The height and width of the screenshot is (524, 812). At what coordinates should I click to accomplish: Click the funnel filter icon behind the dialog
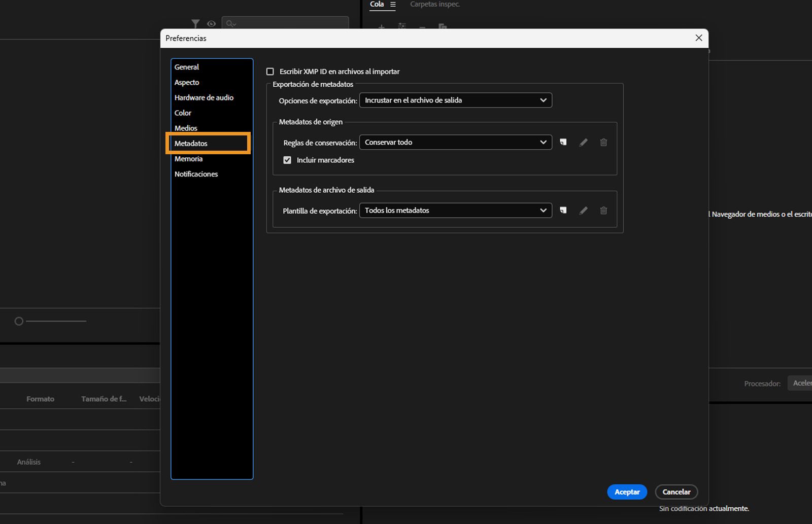pyautogui.click(x=195, y=24)
